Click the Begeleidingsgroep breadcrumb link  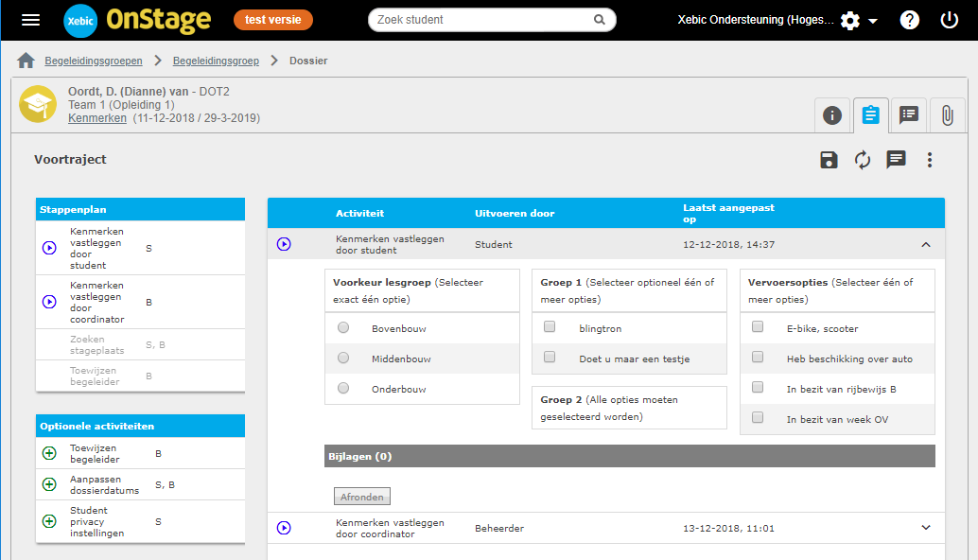click(x=216, y=61)
